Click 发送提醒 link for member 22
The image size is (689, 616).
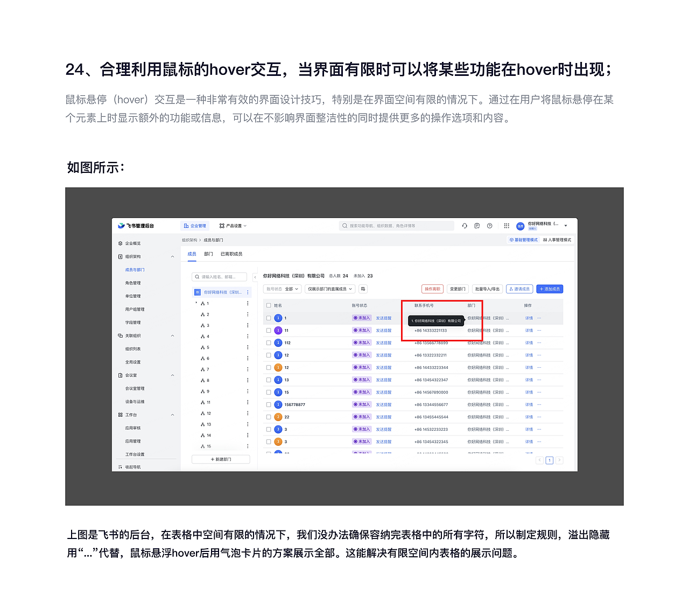[x=384, y=417]
